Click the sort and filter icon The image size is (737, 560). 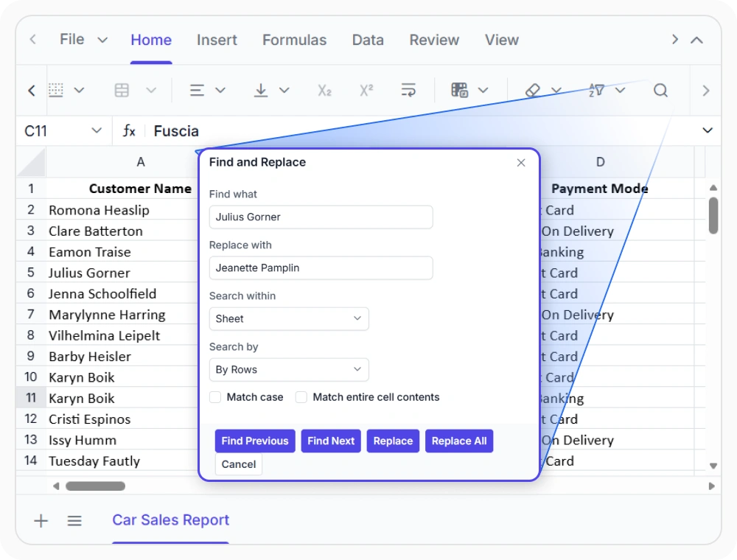pyautogui.click(x=596, y=90)
